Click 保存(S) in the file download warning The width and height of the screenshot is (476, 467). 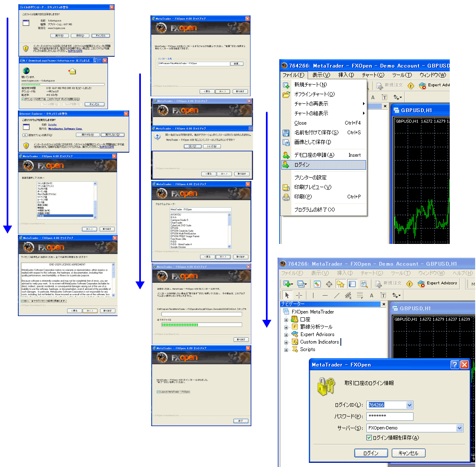(x=80, y=35)
